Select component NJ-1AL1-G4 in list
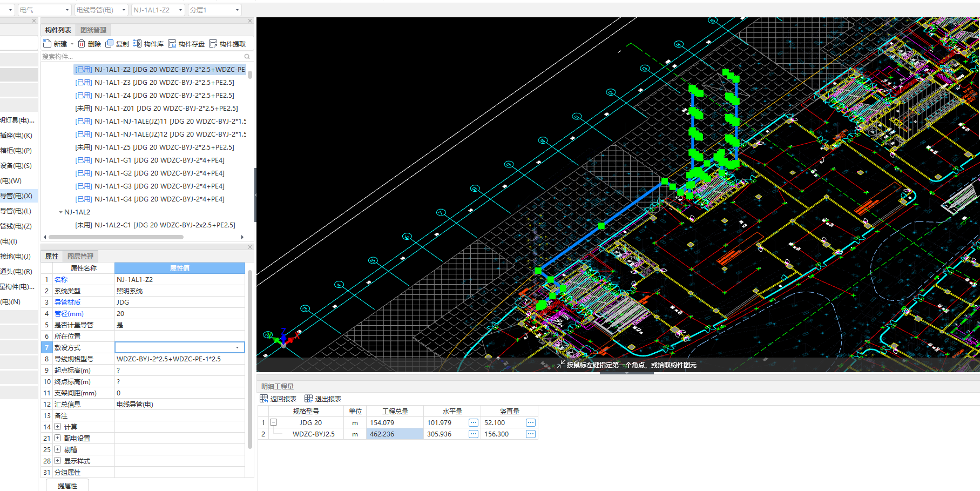This screenshot has width=980, height=491. (150, 199)
